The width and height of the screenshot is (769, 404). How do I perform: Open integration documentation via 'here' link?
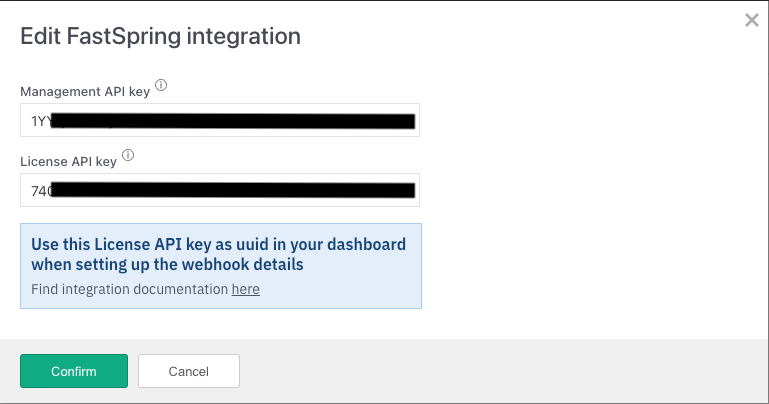[245, 289]
